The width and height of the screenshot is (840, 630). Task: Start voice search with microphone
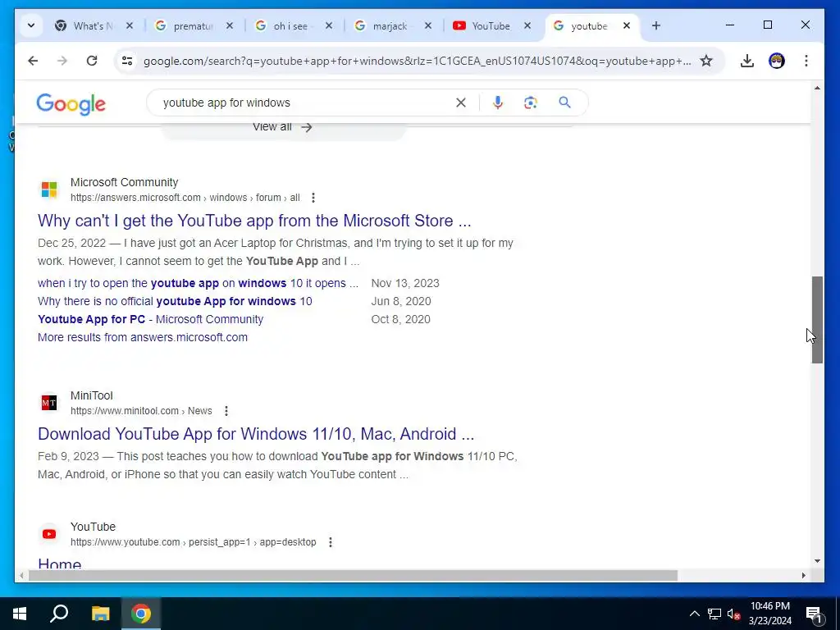click(498, 103)
